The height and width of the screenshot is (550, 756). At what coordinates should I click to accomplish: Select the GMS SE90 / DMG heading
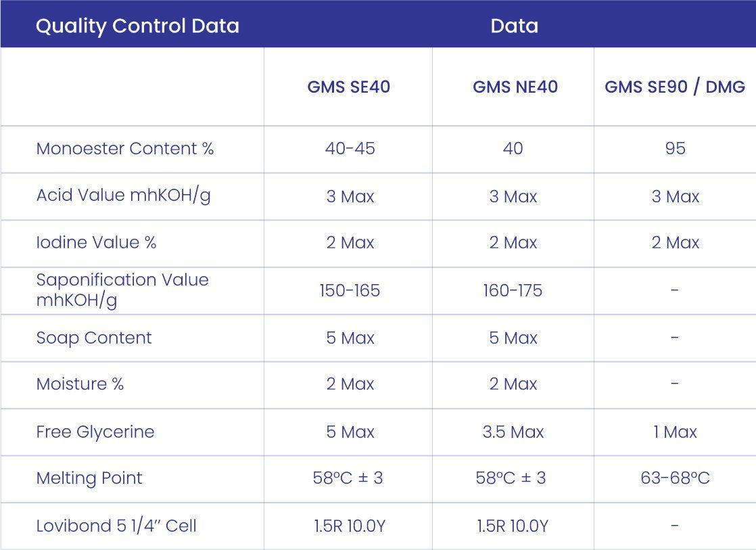[x=675, y=87]
